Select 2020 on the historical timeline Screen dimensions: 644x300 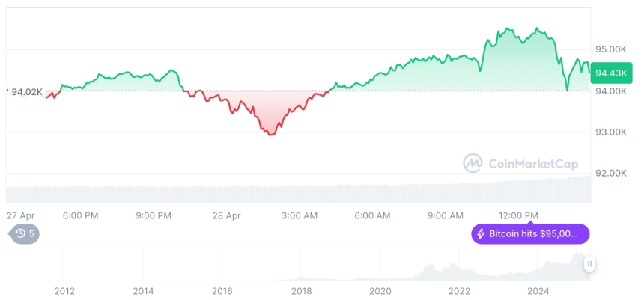380,290
